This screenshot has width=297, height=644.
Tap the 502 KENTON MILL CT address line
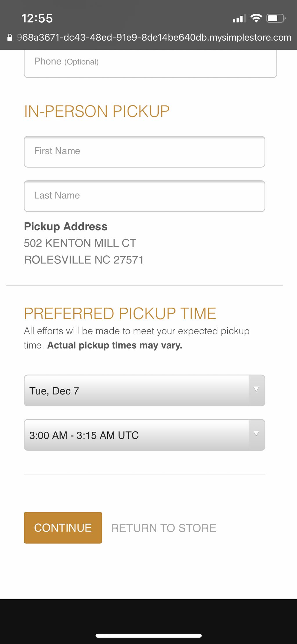[x=80, y=243]
